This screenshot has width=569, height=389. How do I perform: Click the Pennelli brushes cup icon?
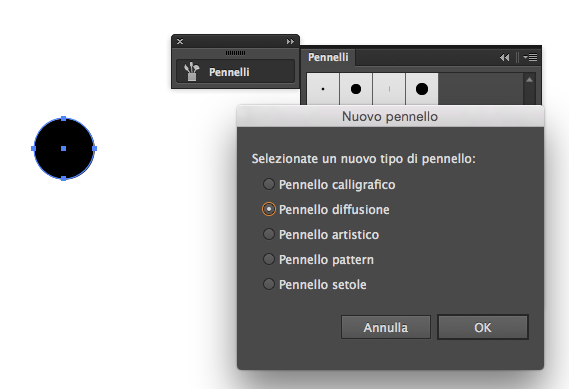pos(192,71)
